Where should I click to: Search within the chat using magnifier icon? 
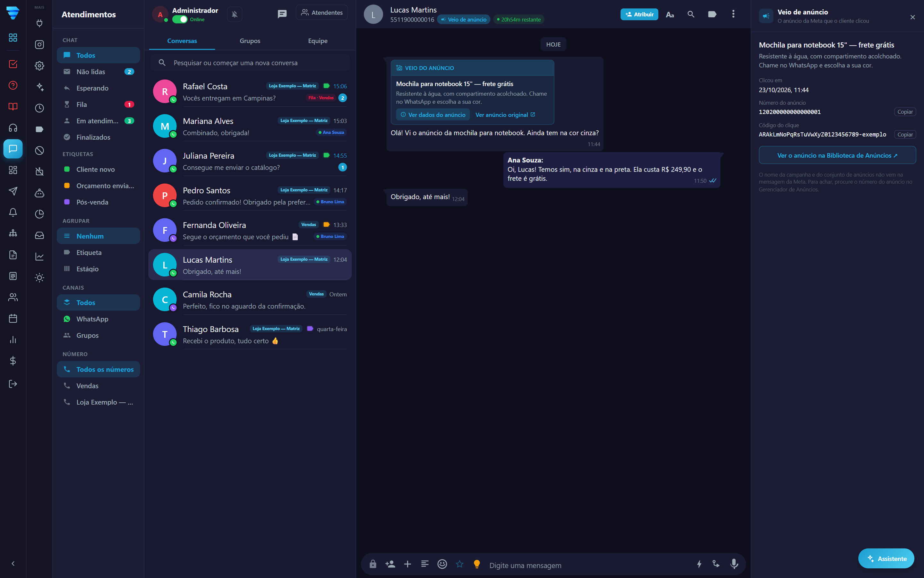691,14
